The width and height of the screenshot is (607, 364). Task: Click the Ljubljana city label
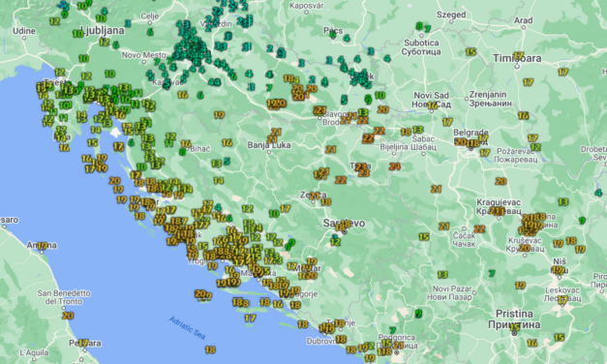[x=103, y=30]
